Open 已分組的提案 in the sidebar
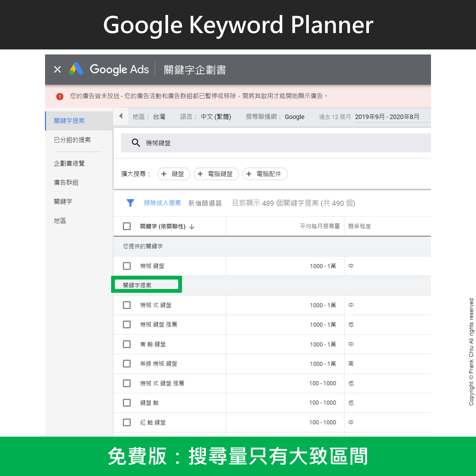The height and width of the screenshot is (476, 476). click(x=72, y=140)
